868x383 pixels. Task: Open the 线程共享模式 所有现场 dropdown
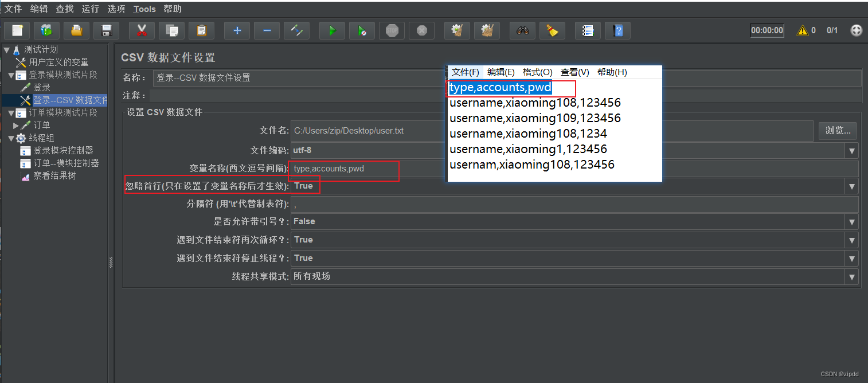852,277
